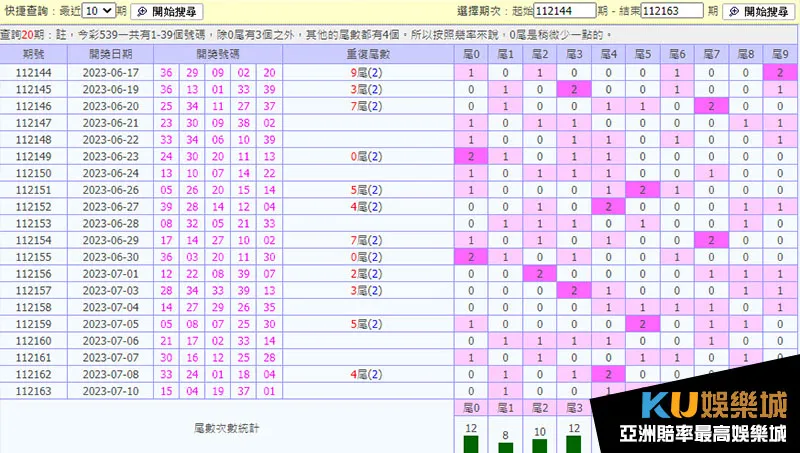The width and height of the screenshot is (800, 453).
Task: Click the date 2023-06-23
Action: 110,156
